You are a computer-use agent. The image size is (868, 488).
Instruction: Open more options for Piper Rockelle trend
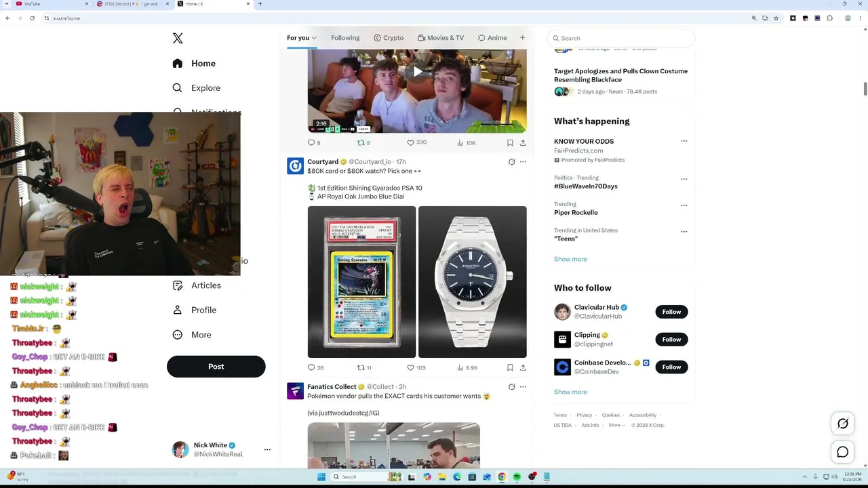click(684, 205)
